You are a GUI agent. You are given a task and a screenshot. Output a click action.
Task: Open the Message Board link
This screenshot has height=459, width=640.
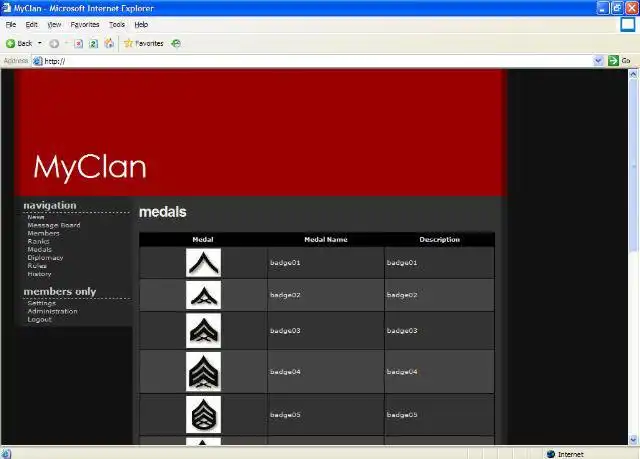tap(54, 225)
